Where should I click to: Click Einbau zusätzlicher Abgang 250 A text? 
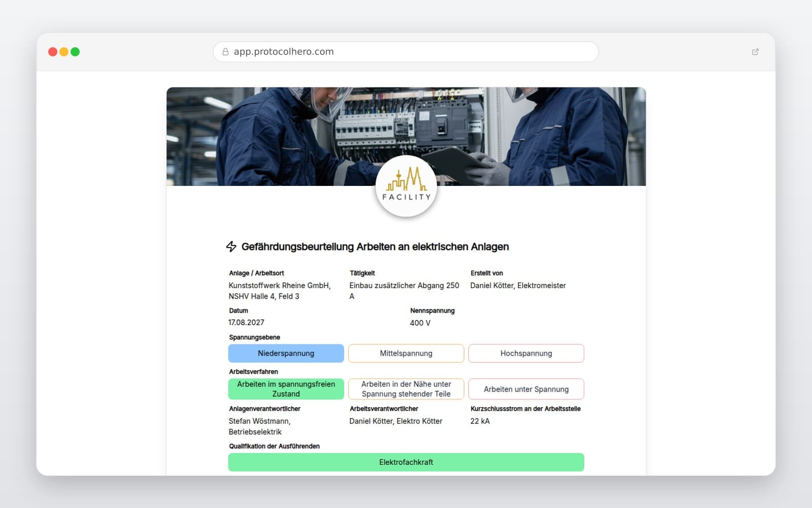tap(404, 291)
